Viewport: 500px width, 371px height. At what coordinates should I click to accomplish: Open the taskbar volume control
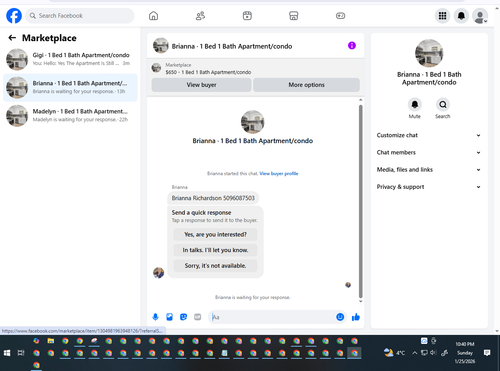click(x=433, y=353)
